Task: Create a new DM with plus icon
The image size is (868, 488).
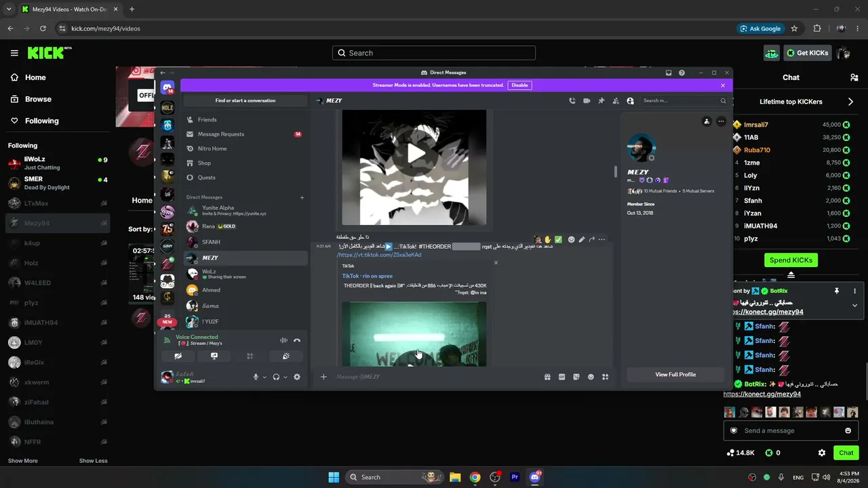Action: [302, 197]
